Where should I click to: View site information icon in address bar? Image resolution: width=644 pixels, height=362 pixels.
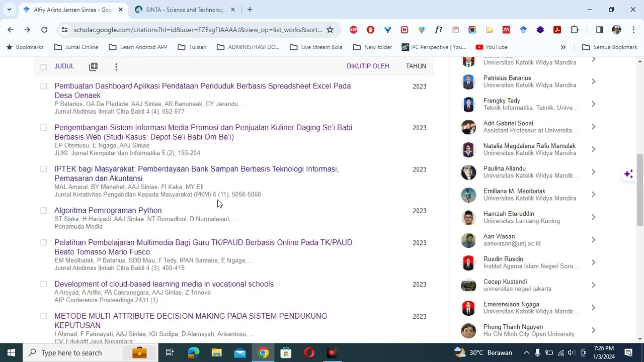pyautogui.click(x=64, y=30)
